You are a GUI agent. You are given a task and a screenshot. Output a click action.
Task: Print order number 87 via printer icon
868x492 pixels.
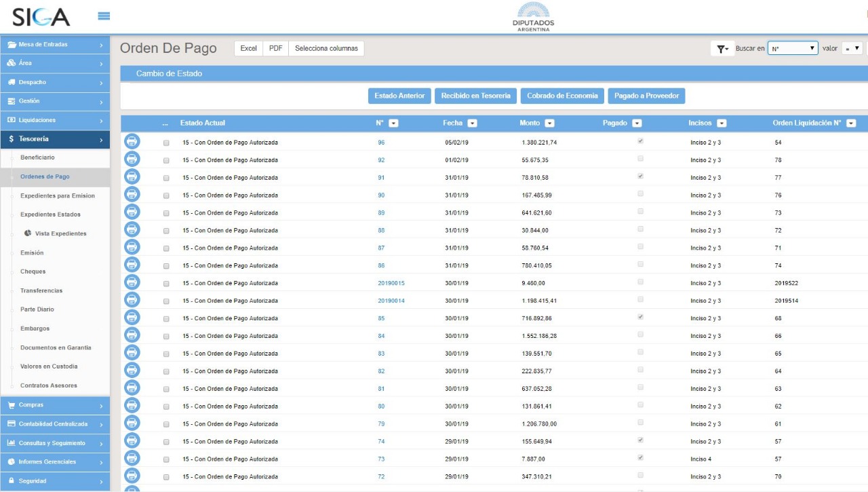[132, 247]
